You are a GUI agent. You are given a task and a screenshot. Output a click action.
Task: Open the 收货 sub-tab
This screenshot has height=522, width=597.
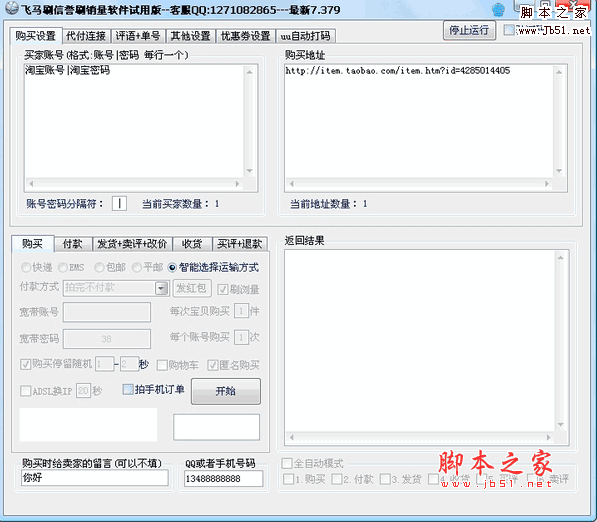point(192,244)
